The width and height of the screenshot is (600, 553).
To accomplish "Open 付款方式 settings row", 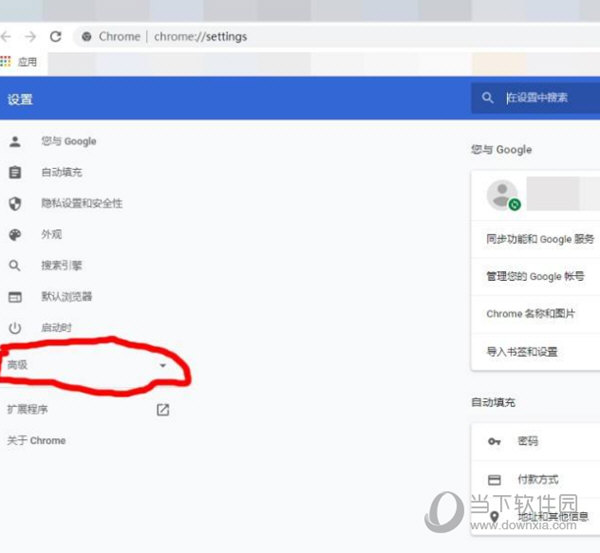I will pyautogui.click(x=535, y=480).
